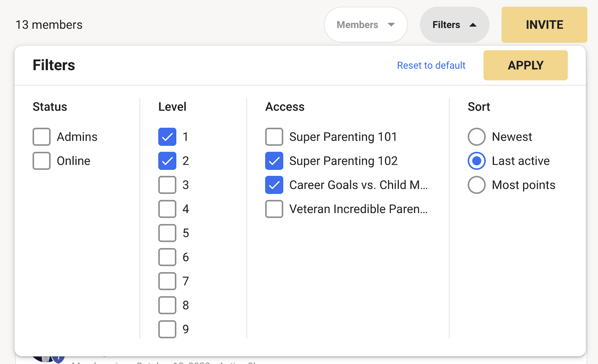The image size is (598, 364).
Task: Open the Members dropdown
Action: [x=366, y=25]
